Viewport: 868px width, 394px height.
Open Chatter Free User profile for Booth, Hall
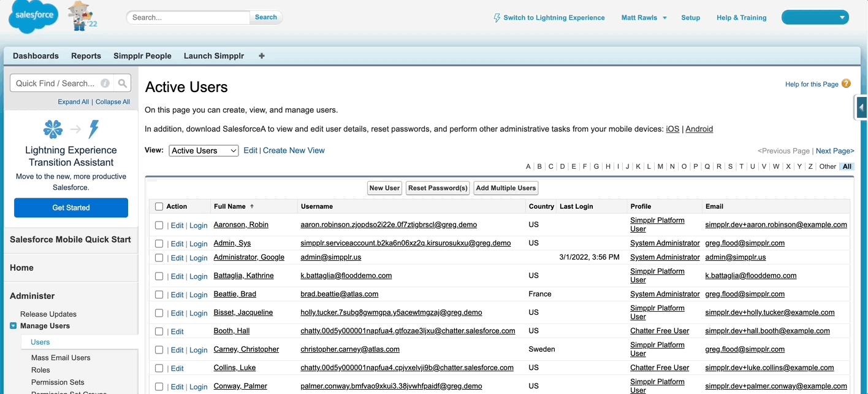click(660, 331)
